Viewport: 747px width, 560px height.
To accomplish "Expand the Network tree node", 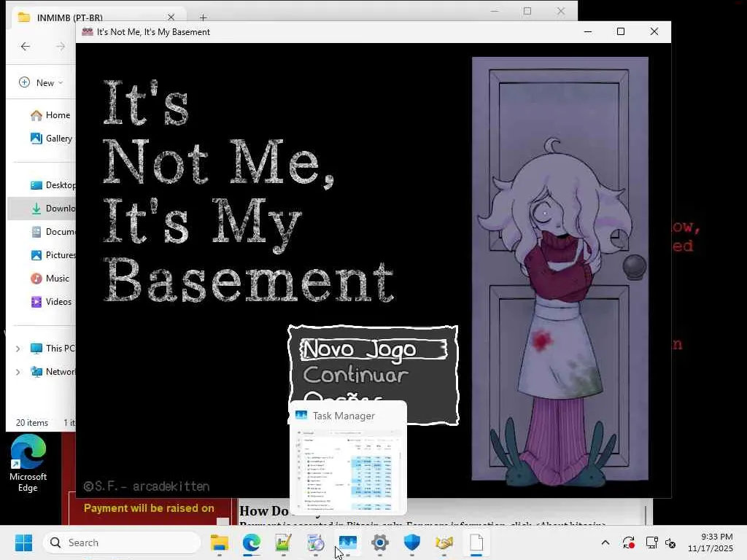I will coord(18,372).
